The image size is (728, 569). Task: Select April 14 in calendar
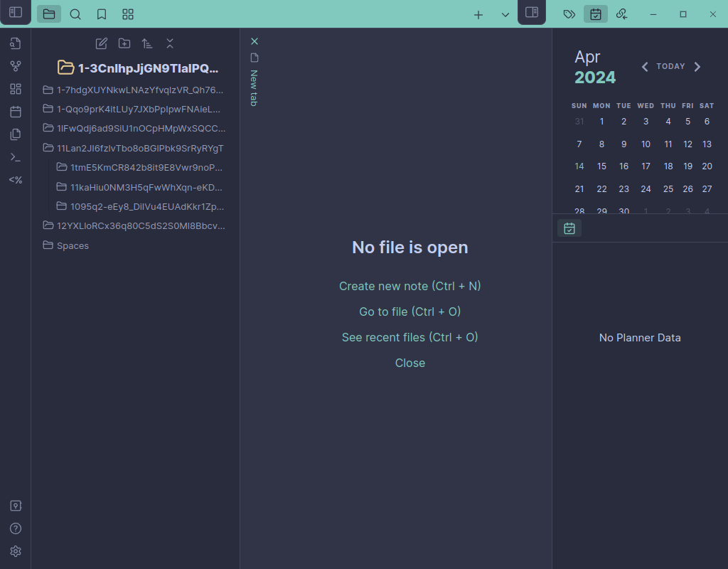(x=579, y=166)
